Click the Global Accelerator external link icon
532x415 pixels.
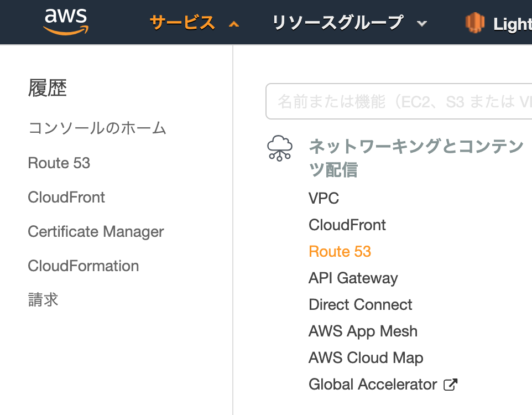tap(451, 384)
